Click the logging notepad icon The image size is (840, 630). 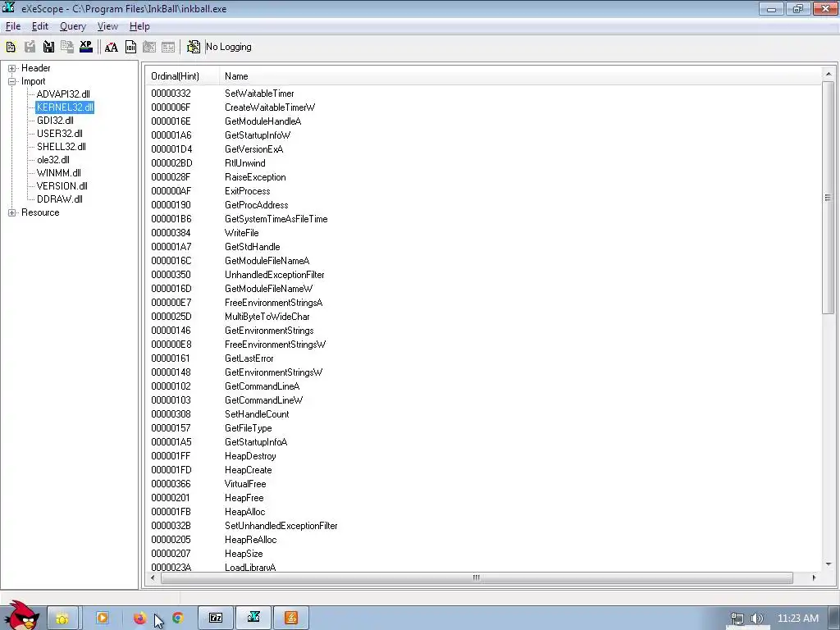tap(194, 47)
